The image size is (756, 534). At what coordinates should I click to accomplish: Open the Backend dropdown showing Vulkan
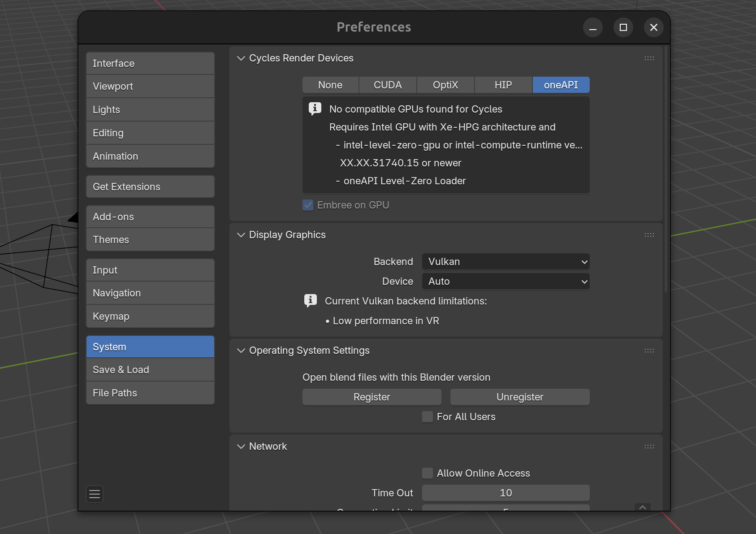click(x=505, y=262)
